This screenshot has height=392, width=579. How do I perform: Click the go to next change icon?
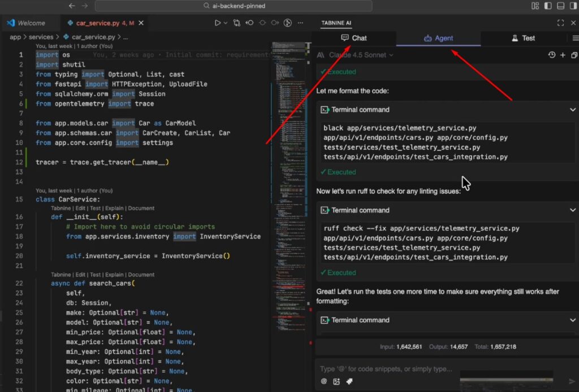(x=275, y=23)
